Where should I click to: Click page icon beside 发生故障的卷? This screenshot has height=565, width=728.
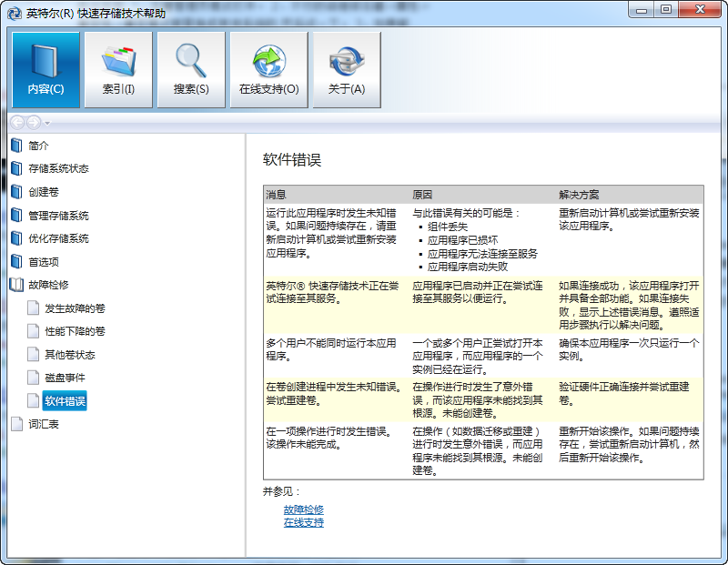point(33,308)
